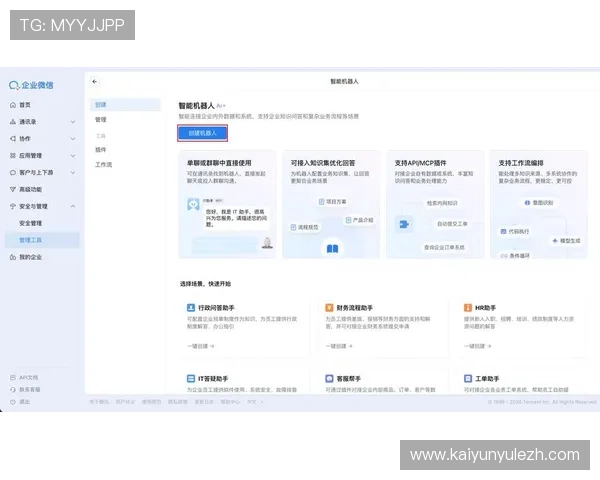Click the 产品介绍 chip in knowledge card
This screenshot has width=600, height=480.
pos(359,220)
